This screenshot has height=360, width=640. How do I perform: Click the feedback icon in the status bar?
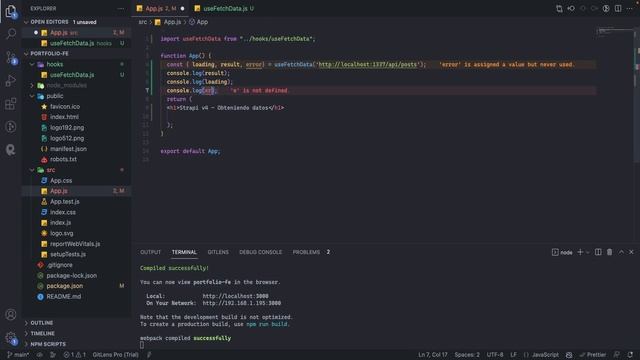617,355
